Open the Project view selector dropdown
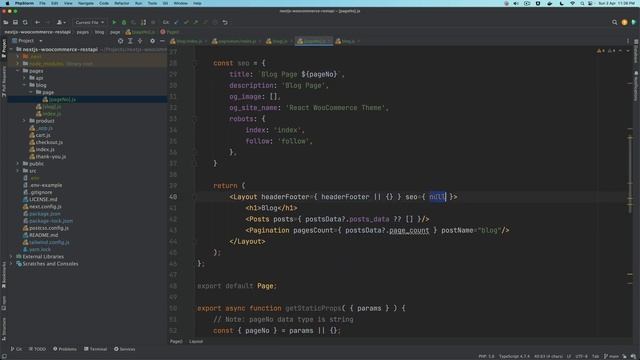Screen dimensions: 640x360 pos(27,41)
